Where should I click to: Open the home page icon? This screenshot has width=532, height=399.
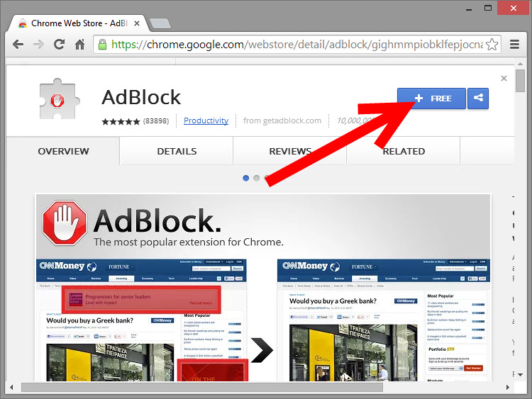point(79,45)
